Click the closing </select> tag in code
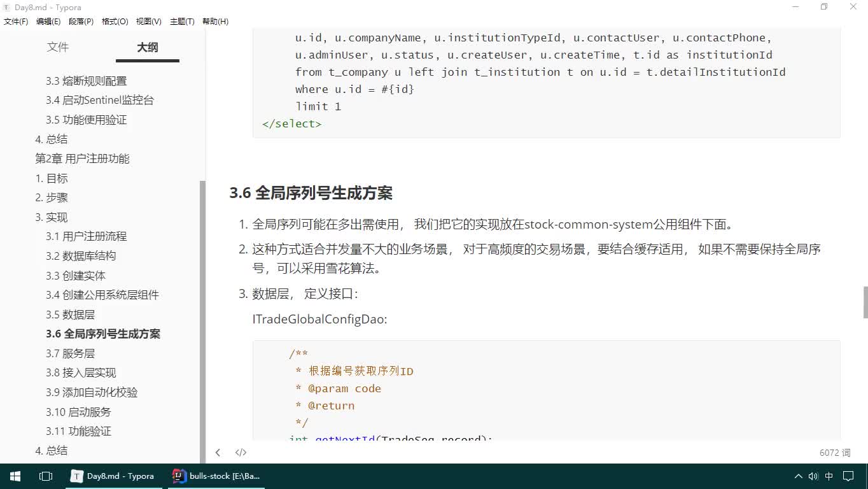Viewport: 868px width, 489px height. point(291,124)
